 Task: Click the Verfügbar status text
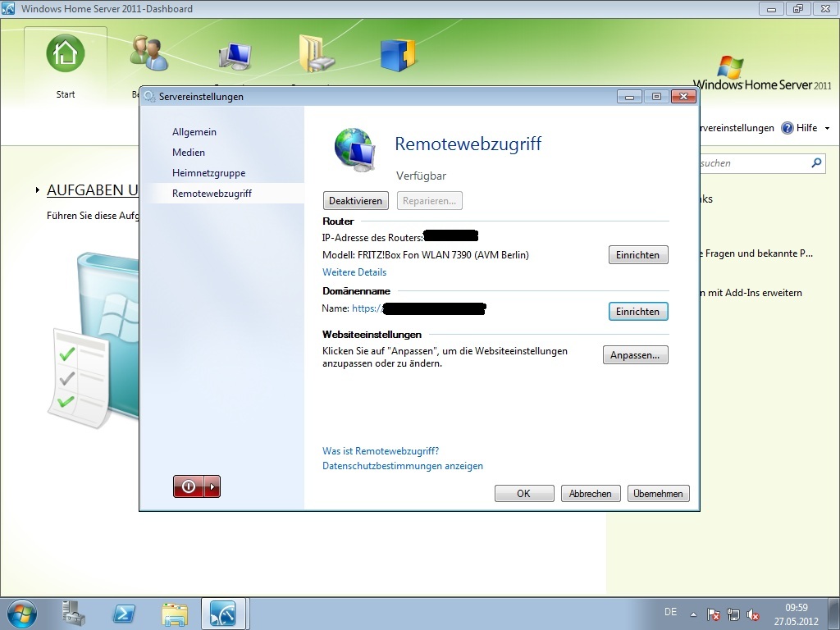point(421,176)
